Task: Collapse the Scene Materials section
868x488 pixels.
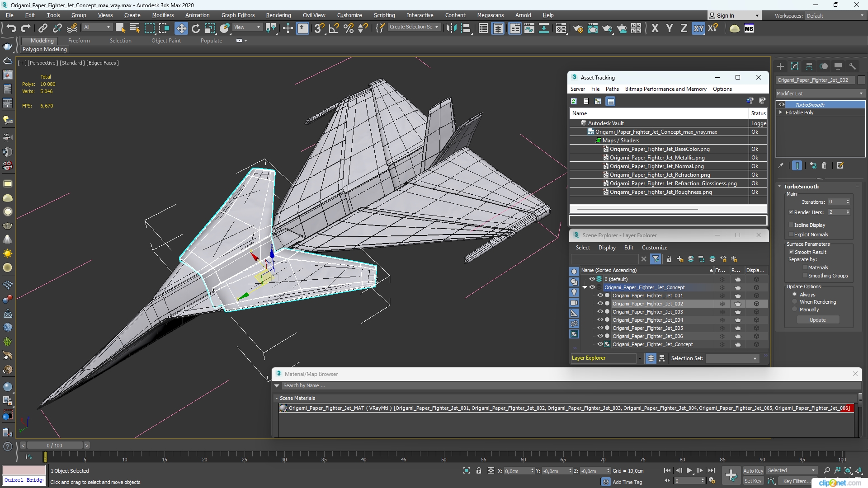Action: 277,398
